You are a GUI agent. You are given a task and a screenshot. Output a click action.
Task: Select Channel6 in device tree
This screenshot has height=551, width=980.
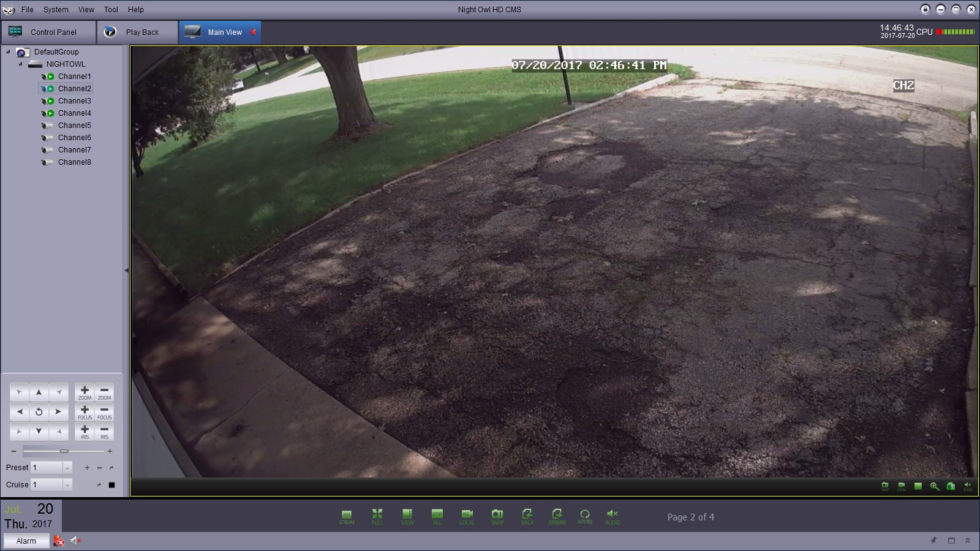click(x=74, y=138)
